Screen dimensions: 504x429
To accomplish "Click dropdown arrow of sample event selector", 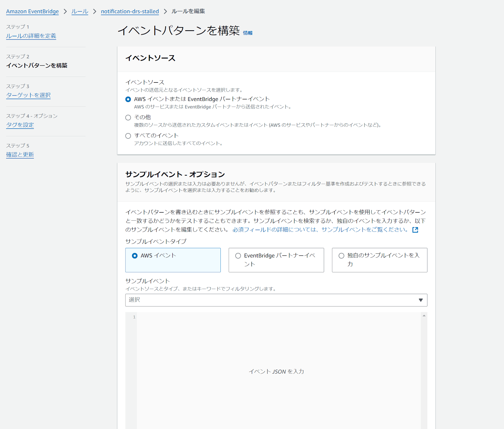I will [421, 300].
